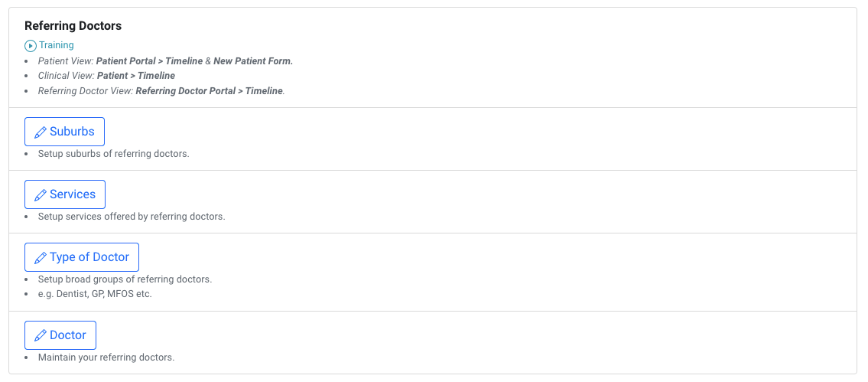868x382 pixels.
Task: Open the Services setup button
Action: coord(72,194)
